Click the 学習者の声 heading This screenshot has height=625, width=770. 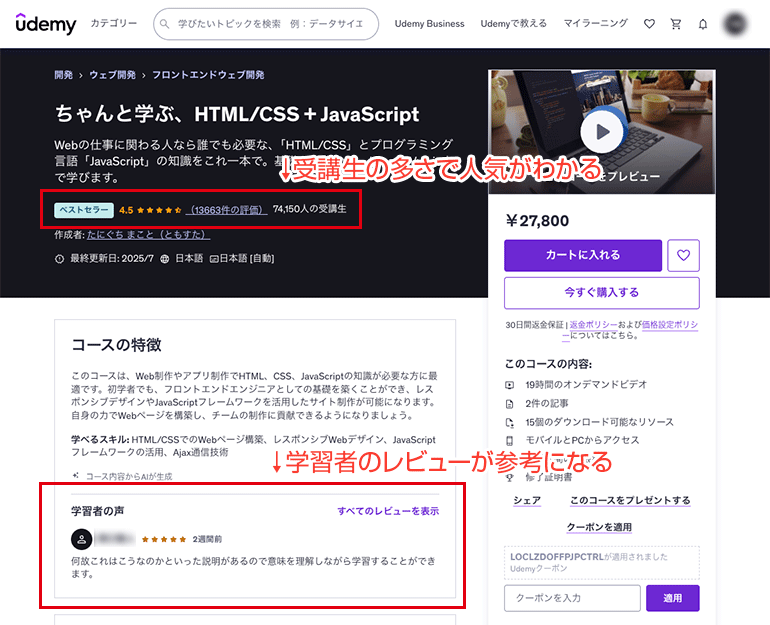tap(97, 511)
